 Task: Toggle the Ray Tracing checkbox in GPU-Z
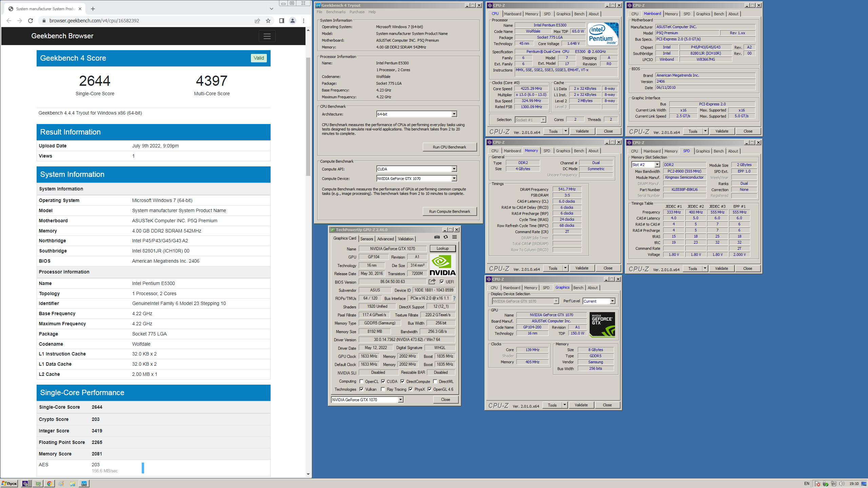(x=383, y=389)
